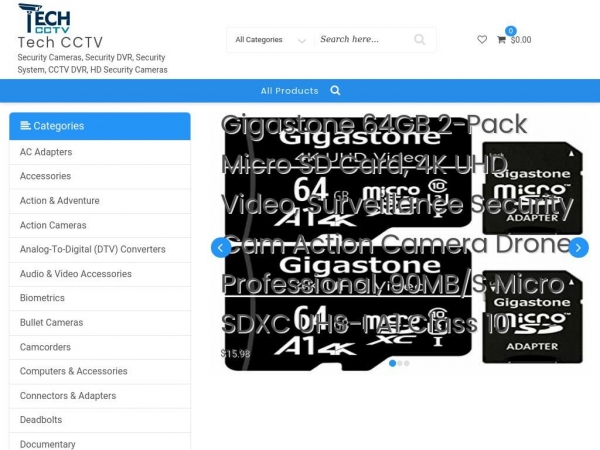
Task: Select the first slider pagination dot
Action: 392,363
